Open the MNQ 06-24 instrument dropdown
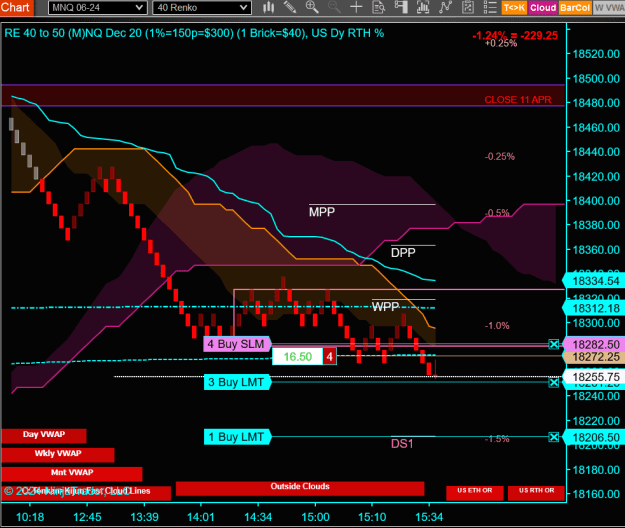This screenshot has width=625, height=528. click(97, 8)
